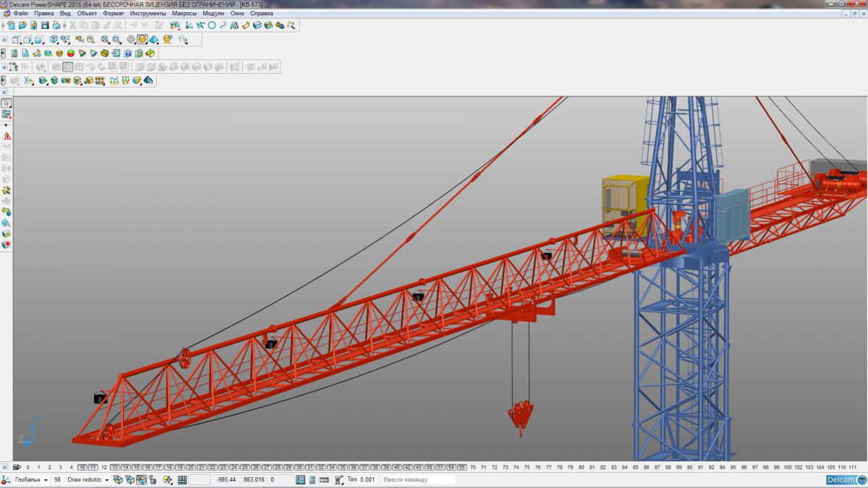
Task: Open the Вид menu
Action: point(65,13)
